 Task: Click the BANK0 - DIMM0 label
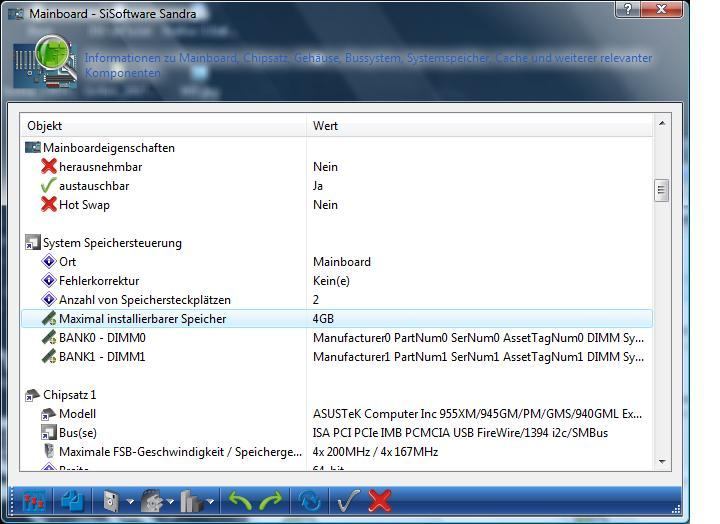click(102, 338)
